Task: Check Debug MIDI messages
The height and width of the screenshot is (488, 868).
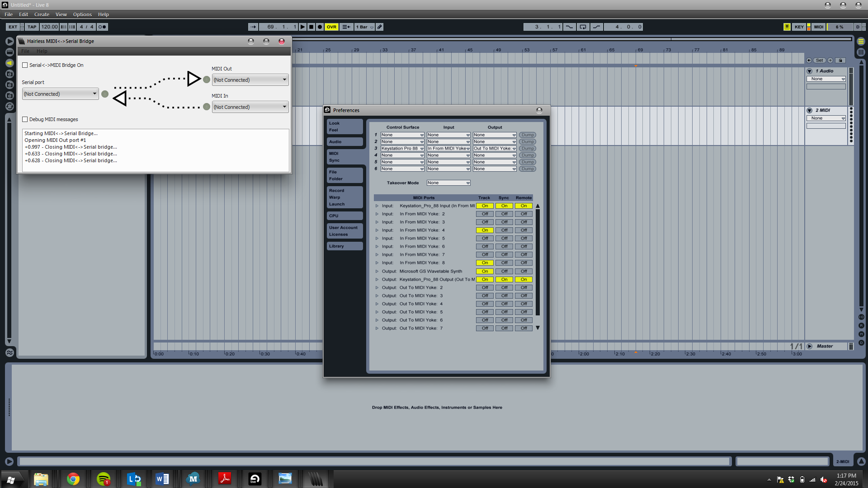Action: (25, 119)
